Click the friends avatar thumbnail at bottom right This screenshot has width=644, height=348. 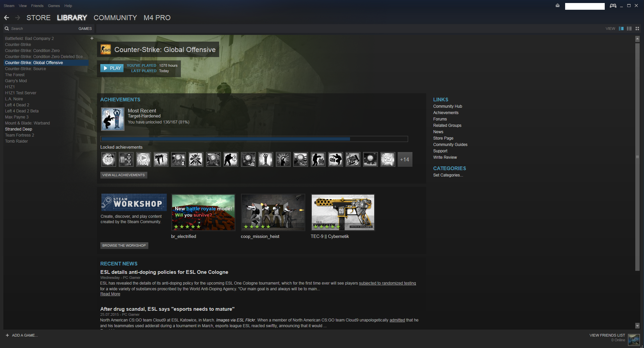634,340
